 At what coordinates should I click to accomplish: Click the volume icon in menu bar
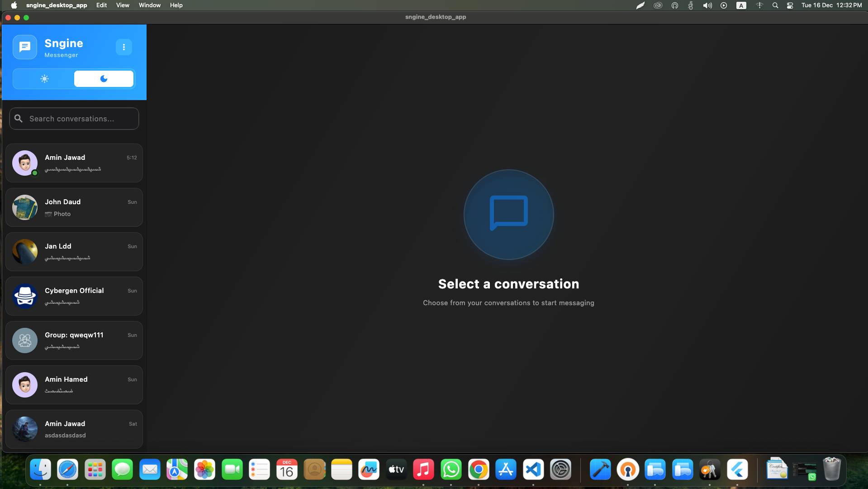(x=707, y=5)
